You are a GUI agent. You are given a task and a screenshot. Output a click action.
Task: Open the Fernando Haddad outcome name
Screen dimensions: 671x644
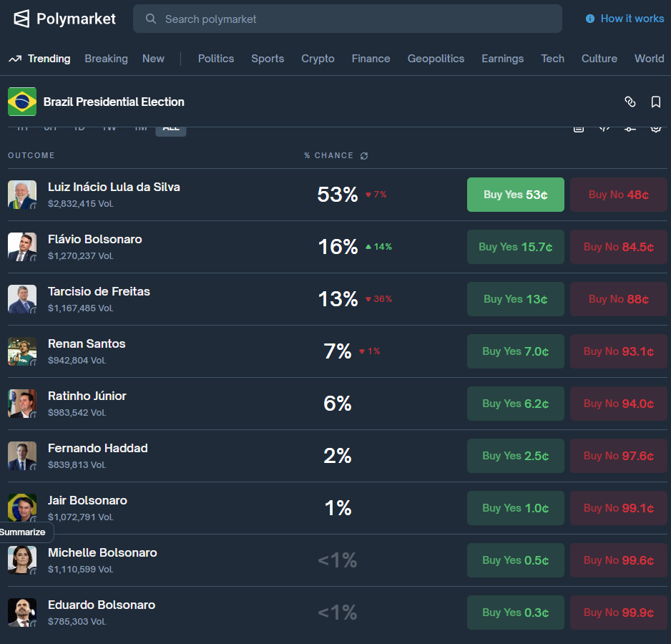[97, 449]
